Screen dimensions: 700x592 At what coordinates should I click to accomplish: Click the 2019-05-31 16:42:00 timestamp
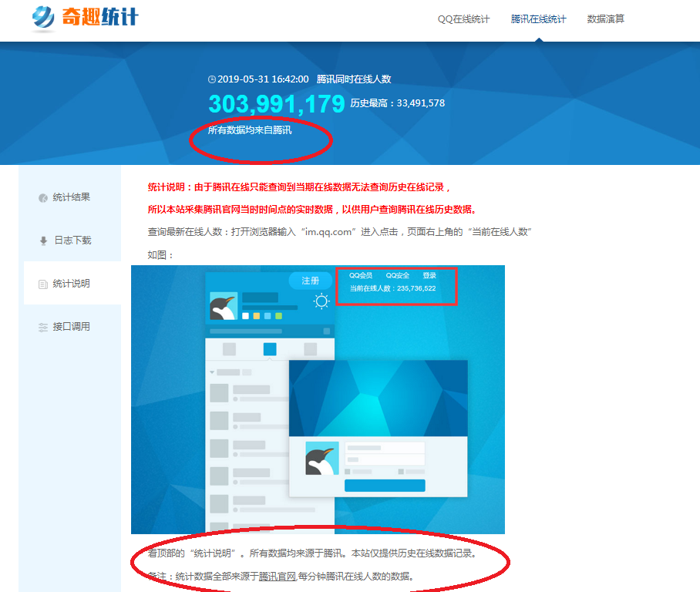263,79
